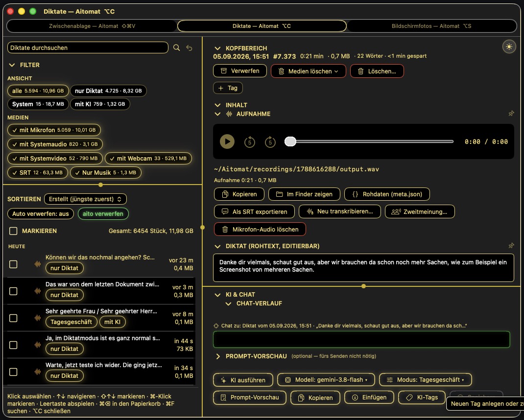Copy the chat with the bottom Kopieren button
Image resolution: width=524 pixels, height=420 pixels.
pyautogui.click(x=315, y=397)
